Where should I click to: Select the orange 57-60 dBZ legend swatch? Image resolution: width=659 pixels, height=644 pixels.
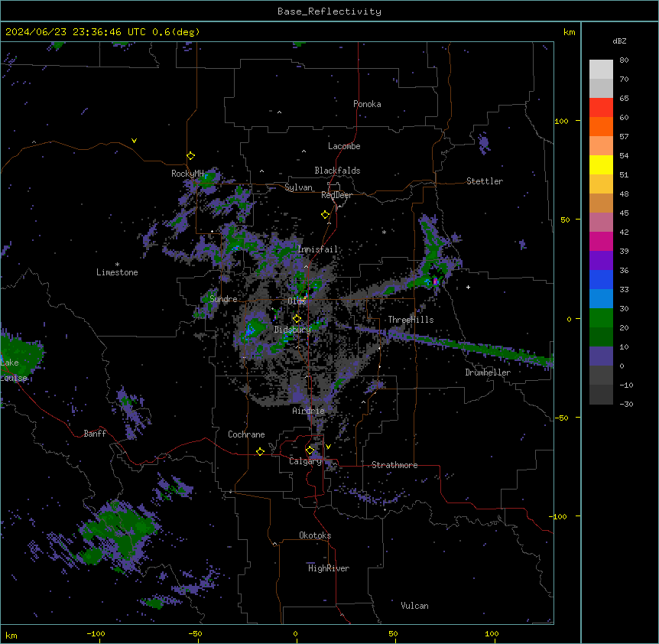tap(601, 126)
